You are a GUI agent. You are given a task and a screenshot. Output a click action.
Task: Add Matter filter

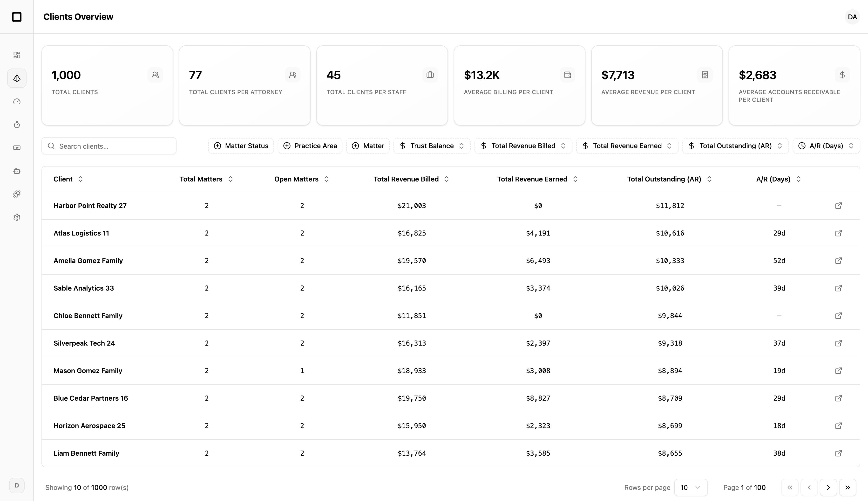click(367, 146)
